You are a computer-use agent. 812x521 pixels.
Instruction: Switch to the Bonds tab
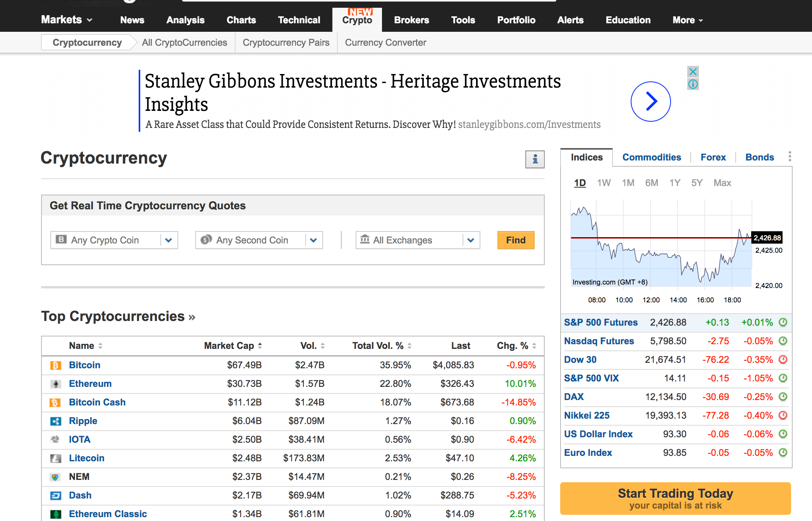pos(759,157)
